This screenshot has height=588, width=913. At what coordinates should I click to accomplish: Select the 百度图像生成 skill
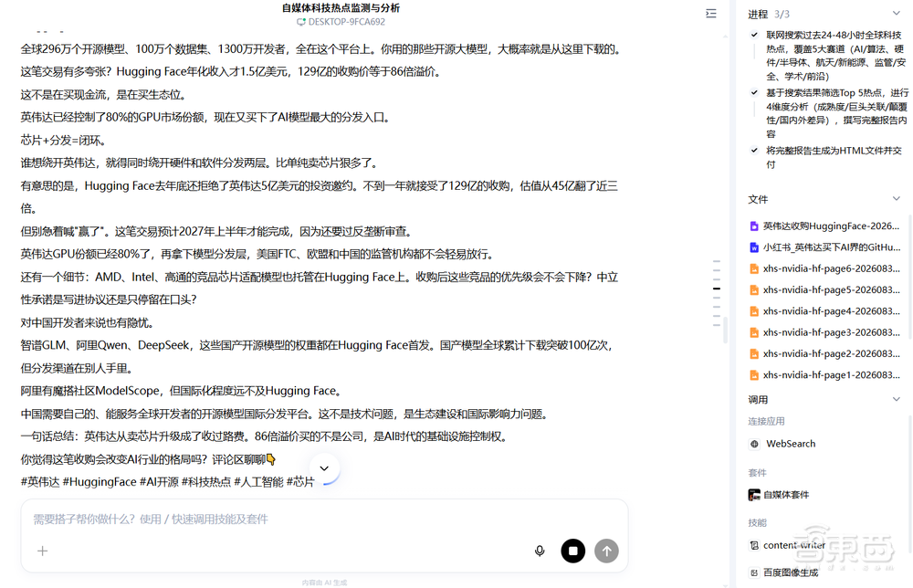783,572
